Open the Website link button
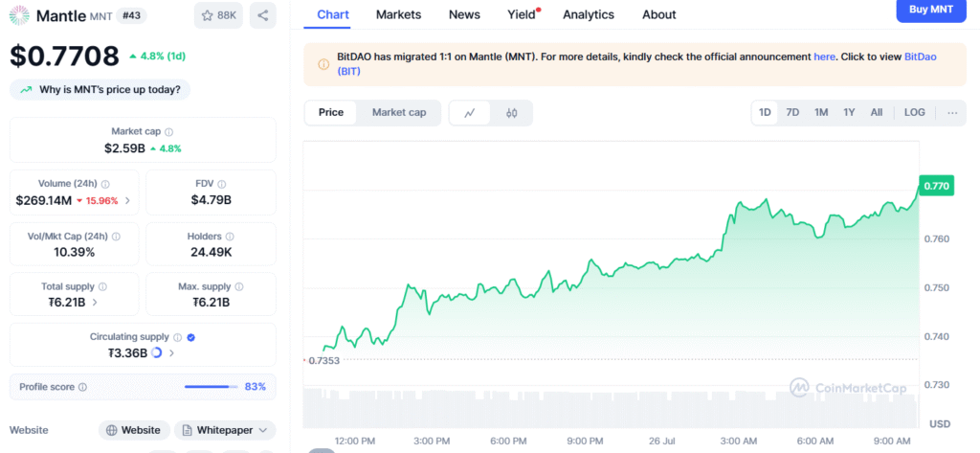Image resolution: width=980 pixels, height=453 pixels. coord(134,430)
